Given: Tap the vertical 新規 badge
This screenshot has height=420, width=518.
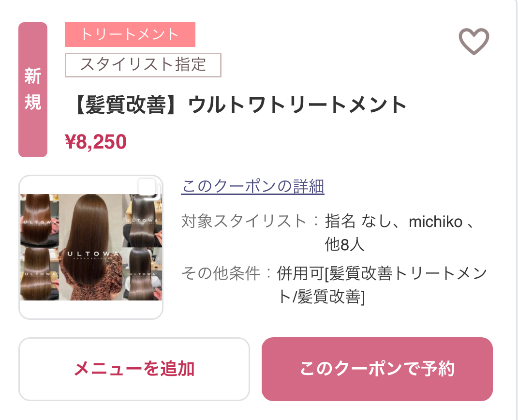Looking at the screenshot, I should [33, 90].
